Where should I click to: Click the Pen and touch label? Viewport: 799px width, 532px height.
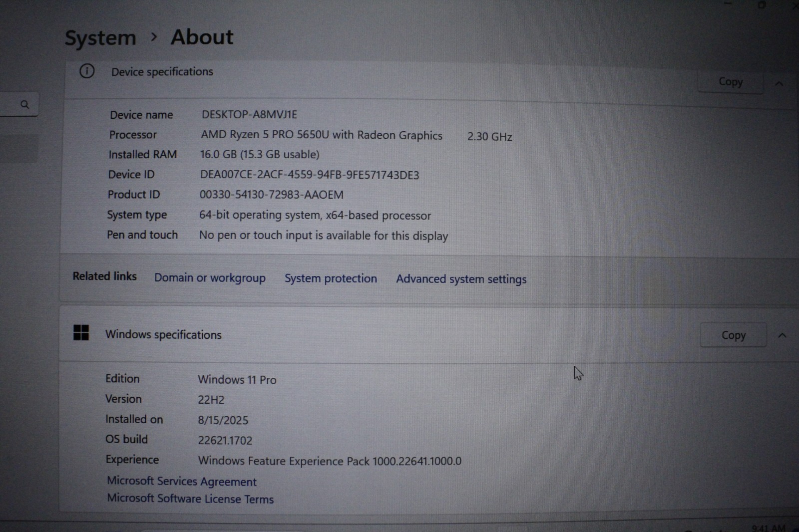point(142,235)
